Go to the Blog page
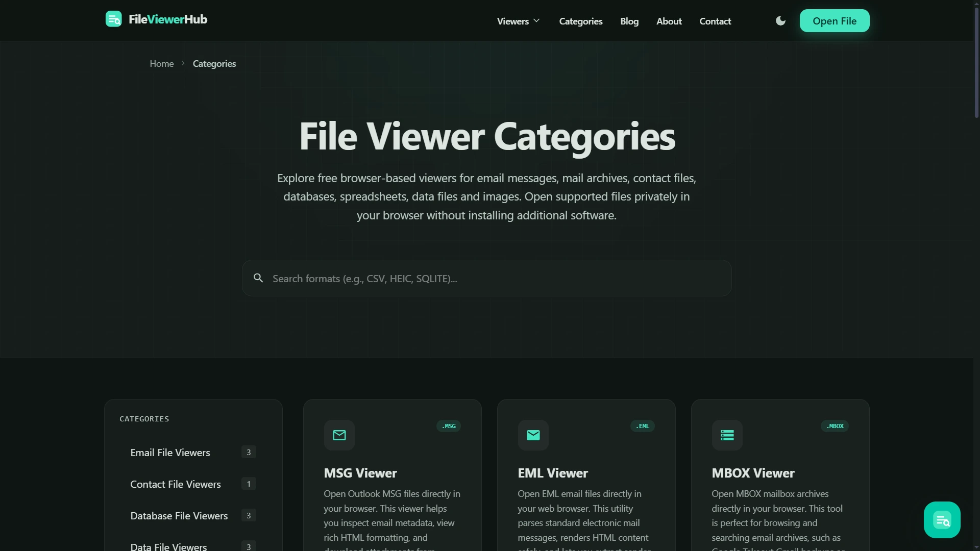 [629, 21]
